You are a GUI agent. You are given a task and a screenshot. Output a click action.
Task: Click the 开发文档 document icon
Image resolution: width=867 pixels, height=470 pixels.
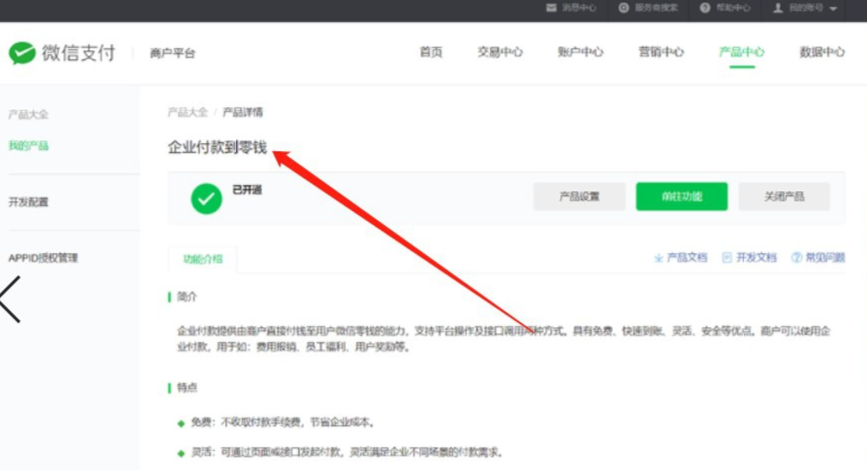pos(727,258)
